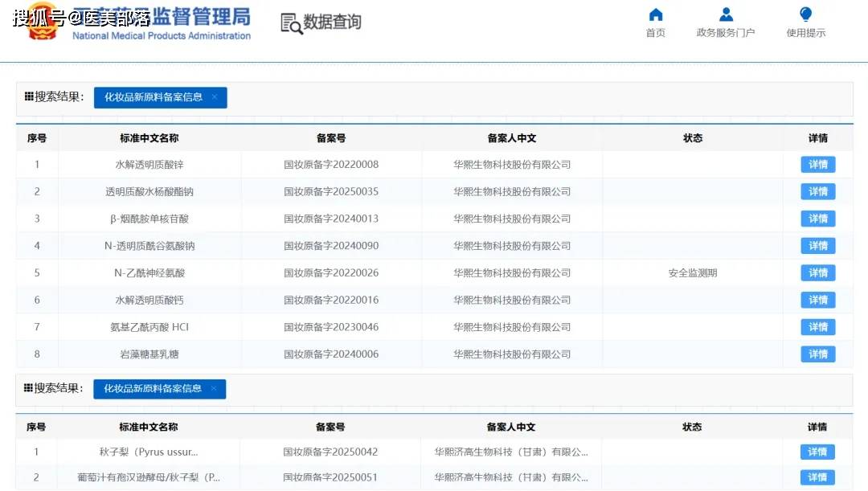Open 详情 for 秋子梨 entry
This screenshot has width=868, height=491.
[817, 452]
